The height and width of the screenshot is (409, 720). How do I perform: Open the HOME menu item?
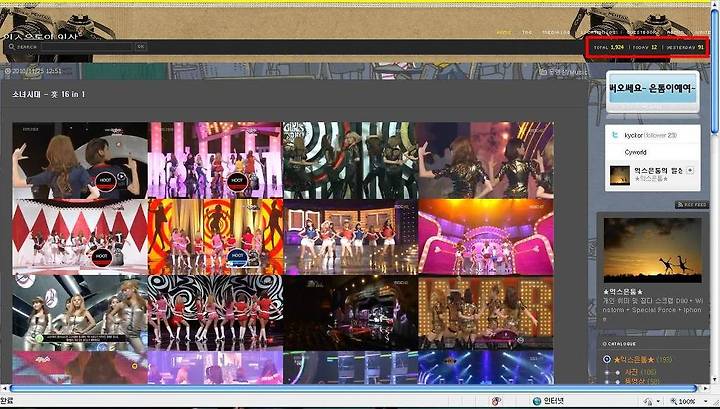click(504, 33)
